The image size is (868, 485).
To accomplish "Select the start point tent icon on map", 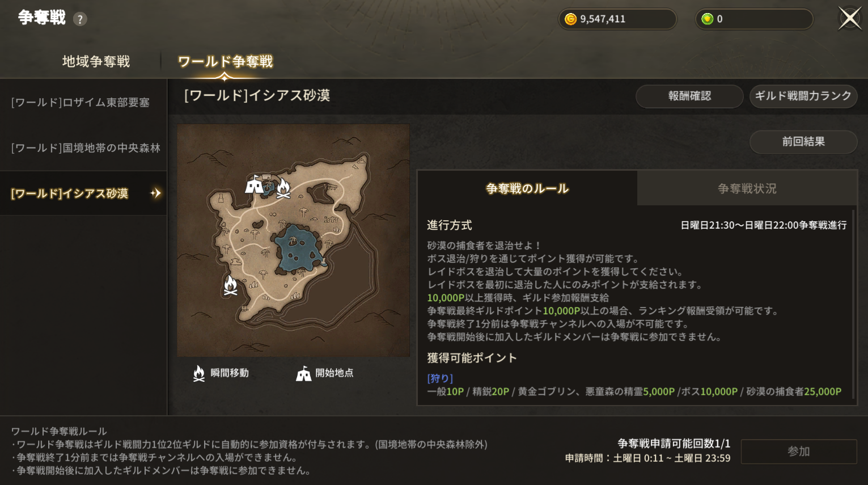I will (x=254, y=185).
